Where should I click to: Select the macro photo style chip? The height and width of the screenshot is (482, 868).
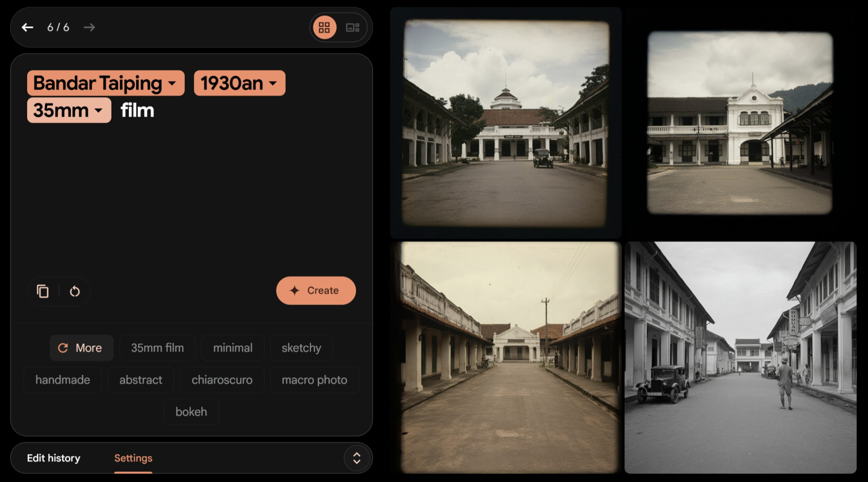point(314,380)
